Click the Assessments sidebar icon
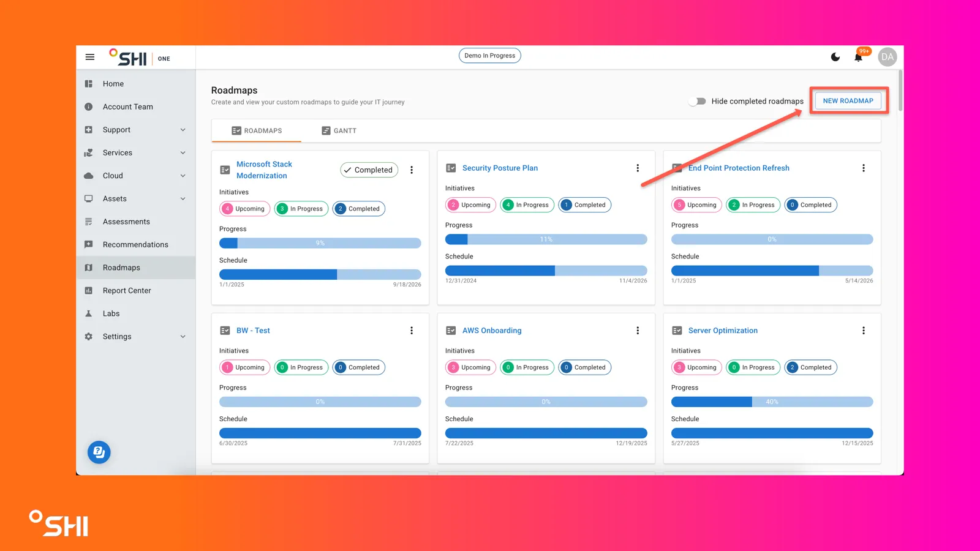 [x=89, y=222]
